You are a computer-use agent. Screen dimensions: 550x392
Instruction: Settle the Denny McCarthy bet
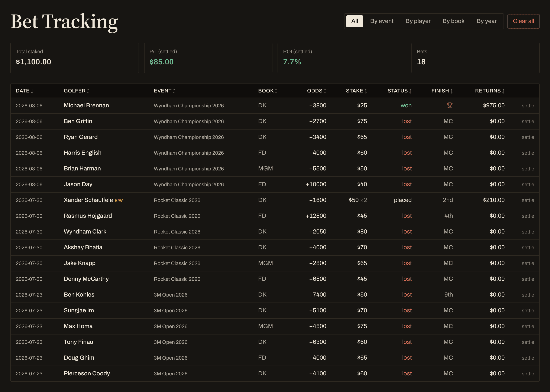tap(528, 279)
